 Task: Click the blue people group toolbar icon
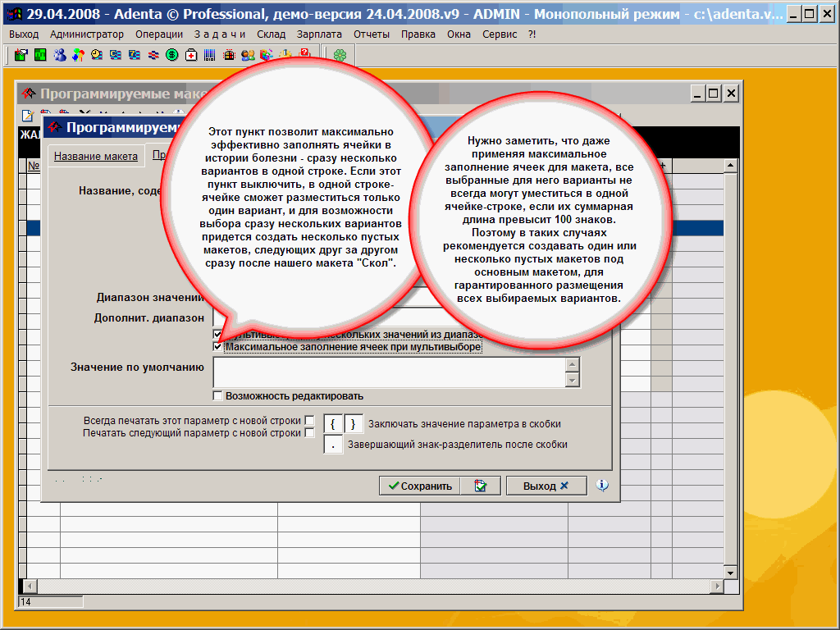pos(59,55)
